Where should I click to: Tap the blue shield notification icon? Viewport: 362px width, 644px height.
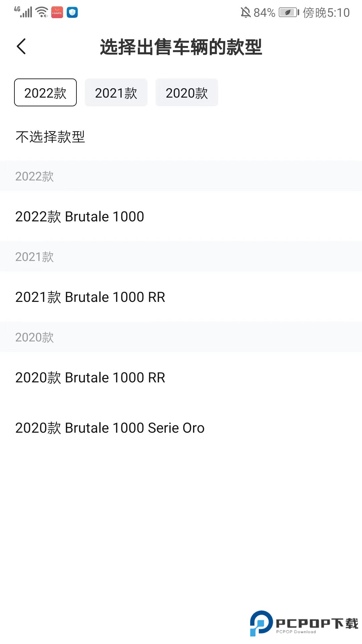(x=72, y=12)
